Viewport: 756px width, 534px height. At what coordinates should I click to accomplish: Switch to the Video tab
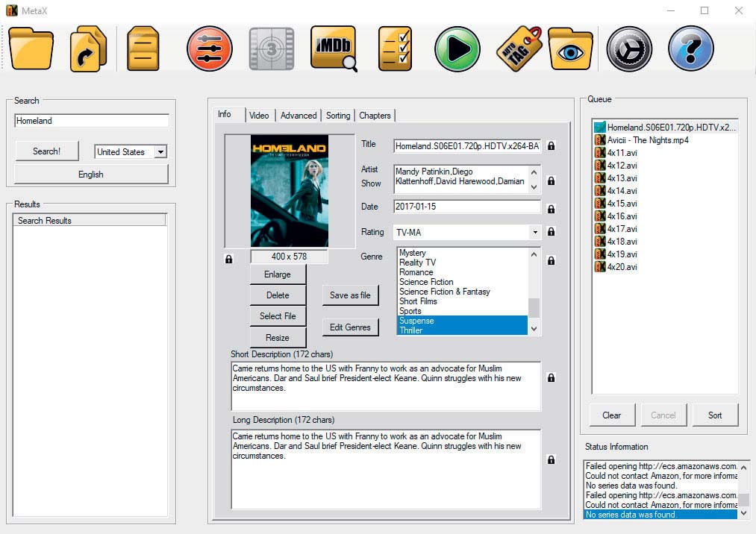coord(259,116)
